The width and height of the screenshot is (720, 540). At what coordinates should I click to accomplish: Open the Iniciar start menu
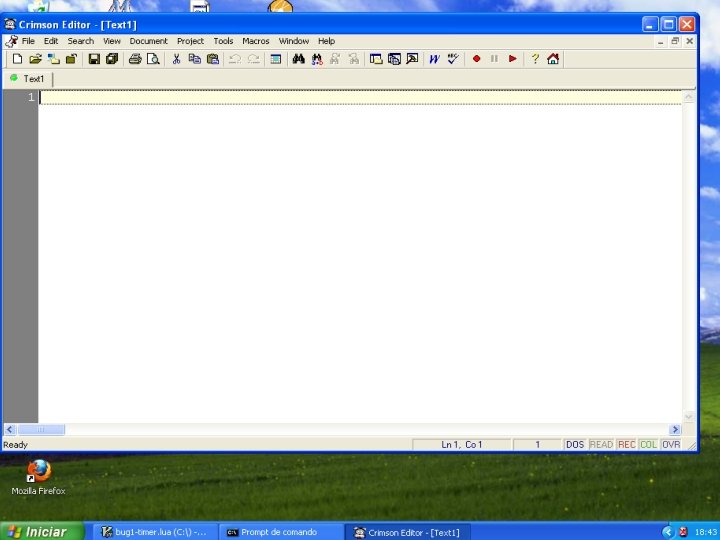pyautogui.click(x=41, y=531)
